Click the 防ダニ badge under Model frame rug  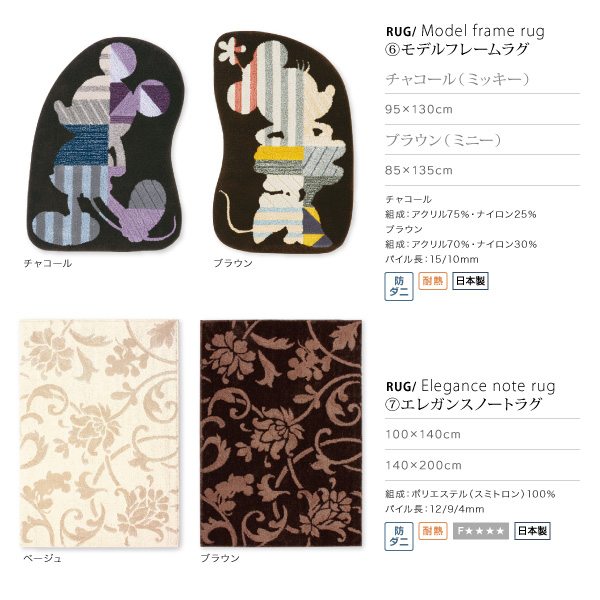click(x=399, y=286)
